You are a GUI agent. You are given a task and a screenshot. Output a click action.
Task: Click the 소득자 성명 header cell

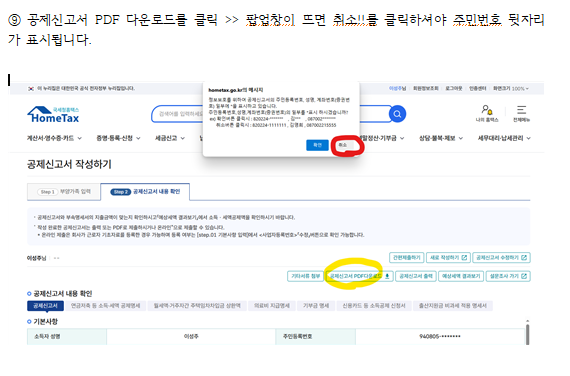tap(67, 336)
